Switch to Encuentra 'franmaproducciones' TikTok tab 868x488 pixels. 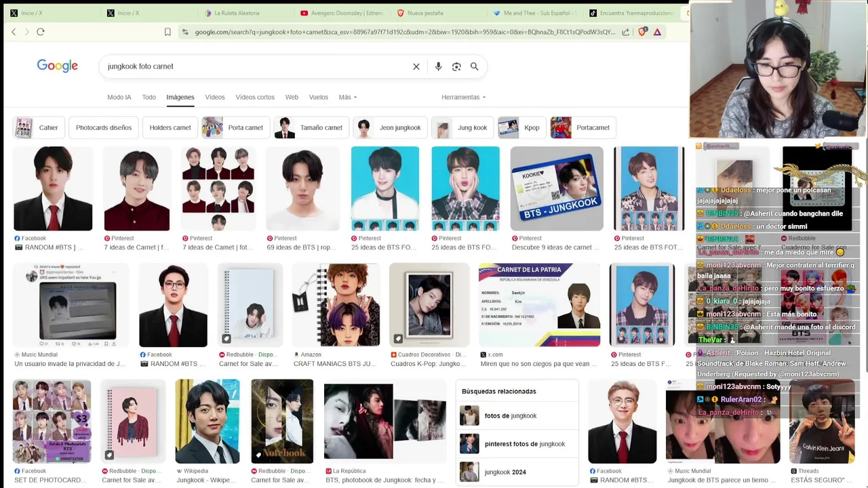click(632, 13)
